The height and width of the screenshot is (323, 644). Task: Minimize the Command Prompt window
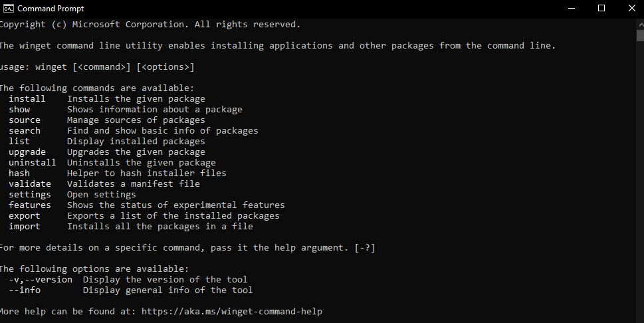coord(572,9)
